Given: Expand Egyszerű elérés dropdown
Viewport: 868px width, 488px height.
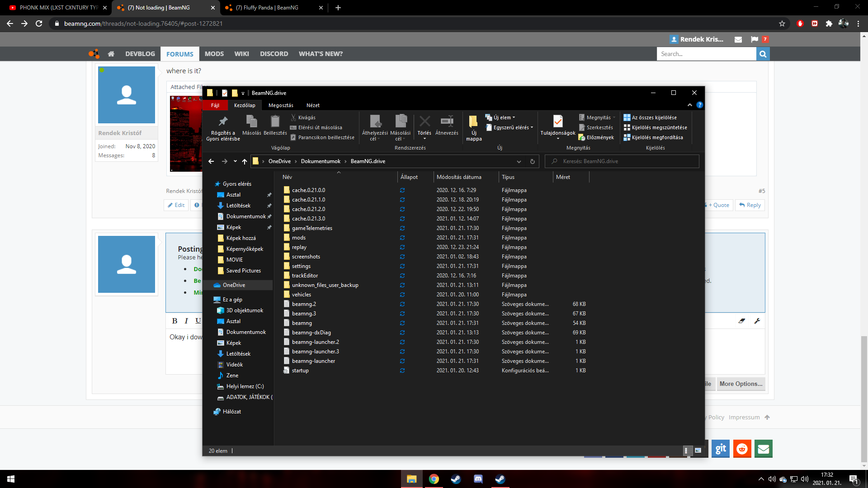Looking at the screenshot, I should coord(509,127).
